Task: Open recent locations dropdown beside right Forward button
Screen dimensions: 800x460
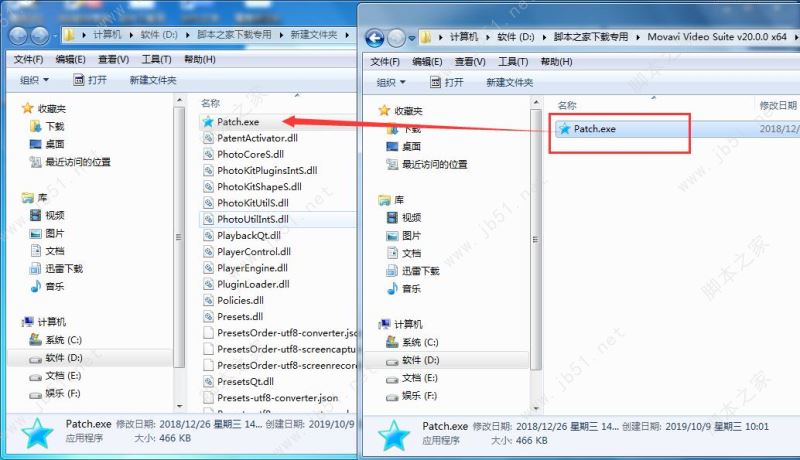Action: 412,38
